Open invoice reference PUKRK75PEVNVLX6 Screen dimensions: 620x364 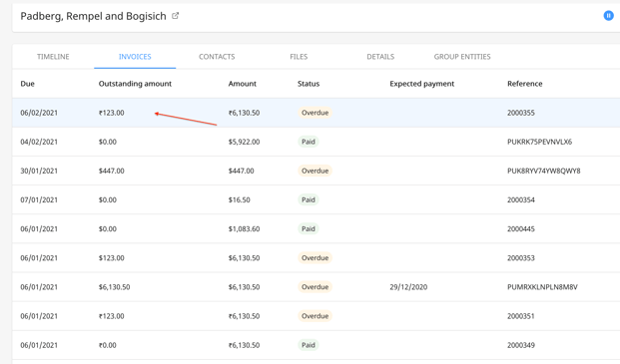[x=539, y=142]
